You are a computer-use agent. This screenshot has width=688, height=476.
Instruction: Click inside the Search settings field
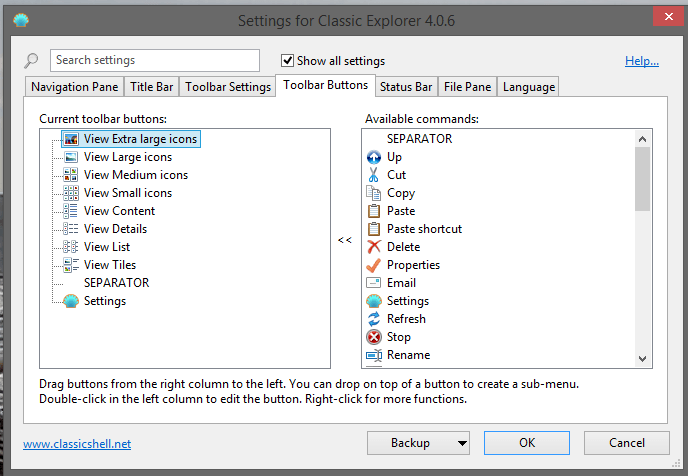click(154, 61)
